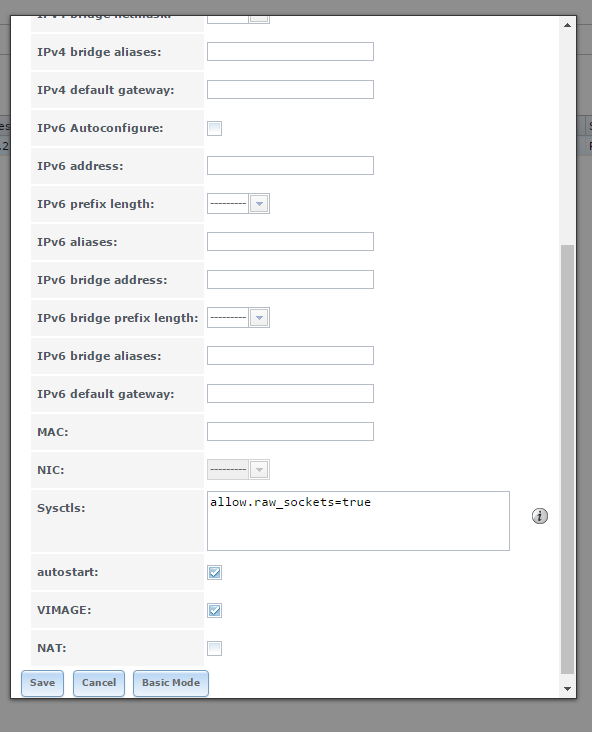
Task: Focus the IPv6 default gateway field
Action: point(290,394)
